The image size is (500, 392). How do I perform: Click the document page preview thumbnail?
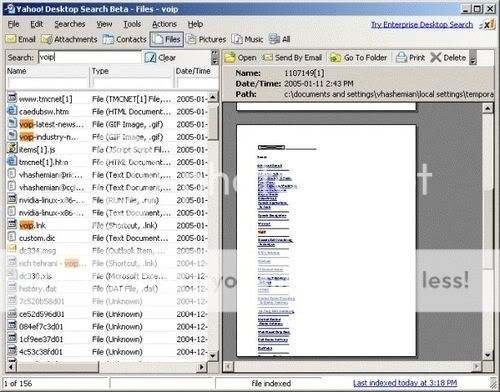tap(326, 240)
